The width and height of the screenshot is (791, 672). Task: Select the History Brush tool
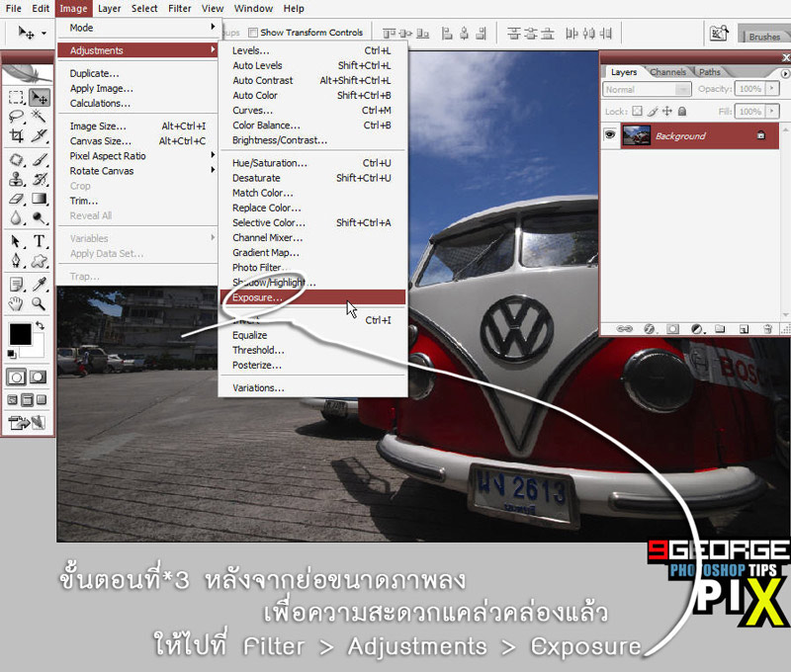tap(40, 179)
